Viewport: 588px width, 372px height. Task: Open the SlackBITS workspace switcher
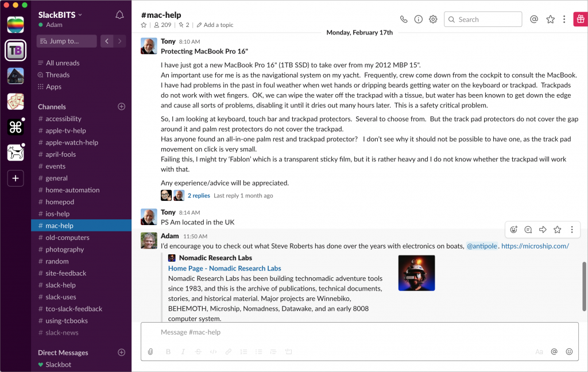[56, 14]
